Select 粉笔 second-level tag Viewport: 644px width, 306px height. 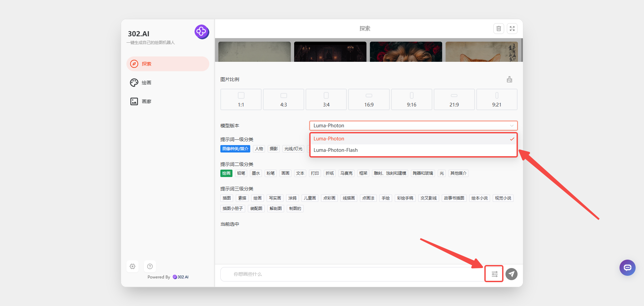271,173
